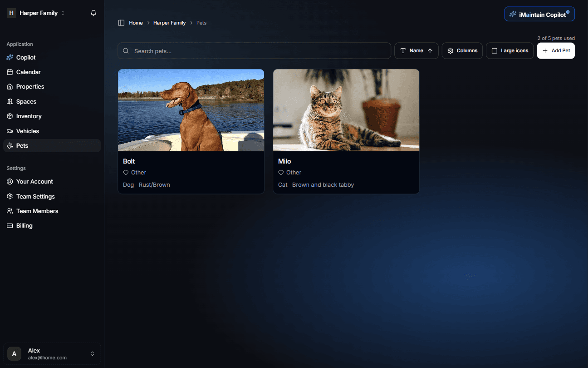This screenshot has width=588, height=368.
Task: Click the heart icon on Milo's card
Action: tap(281, 173)
